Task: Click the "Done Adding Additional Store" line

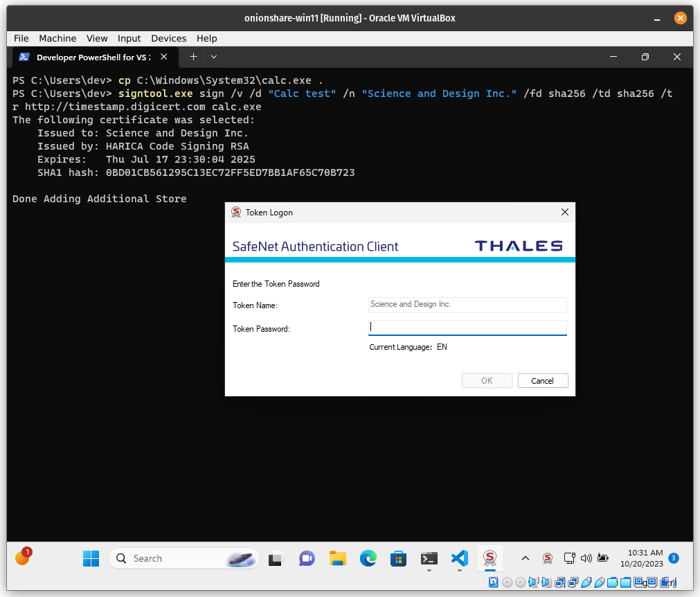Action: pyautogui.click(x=100, y=199)
